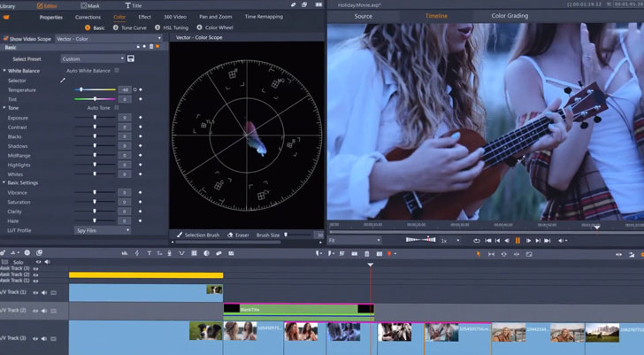Image resolution: width=644 pixels, height=355 pixels.
Task: Click the Pan and Zoom tab
Action: tap(215, 17)
